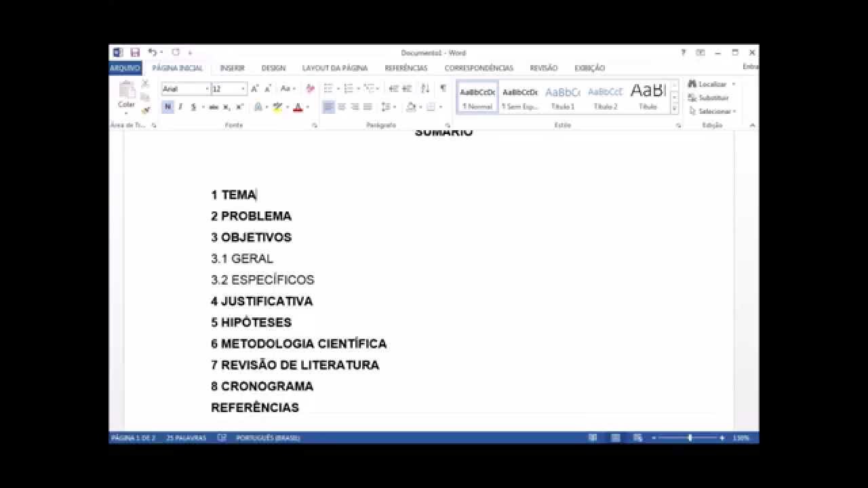This screenshot has width=868, height=488.
Task: Clear all formatting with the eraser icon
Action: click(310, 89)
